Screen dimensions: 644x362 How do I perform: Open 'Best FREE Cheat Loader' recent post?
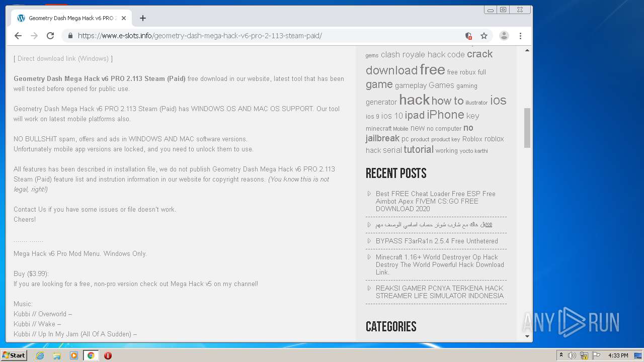(436, 201)
